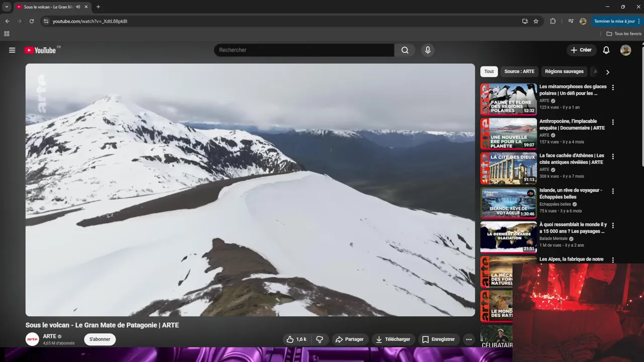644x362 pixels.
Task: Open a new browser tab
Action: click(98, 7)
